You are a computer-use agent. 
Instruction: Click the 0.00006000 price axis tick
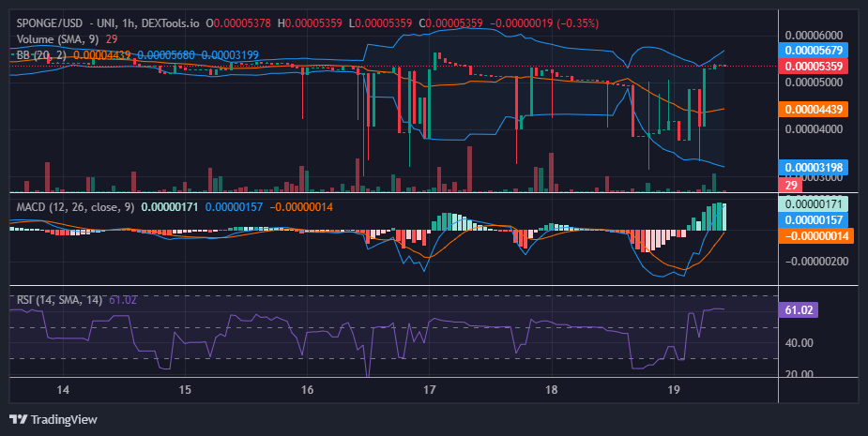814,36
